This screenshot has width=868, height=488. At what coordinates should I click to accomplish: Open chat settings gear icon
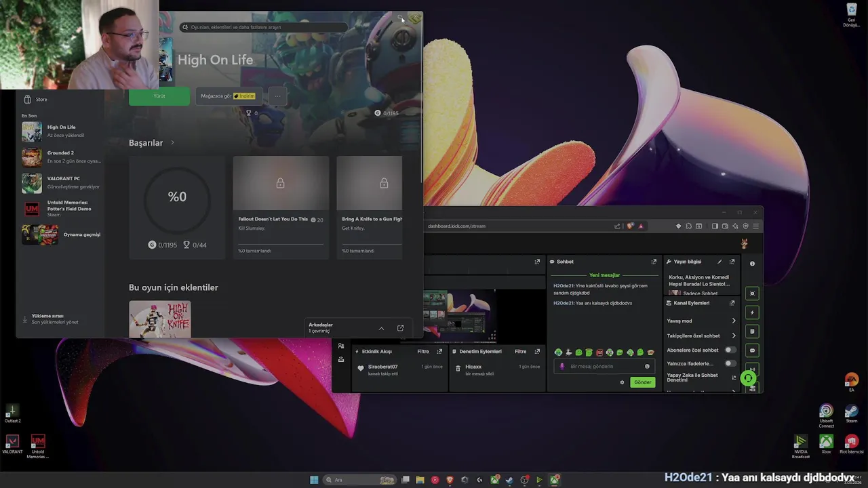click(622, 382)
